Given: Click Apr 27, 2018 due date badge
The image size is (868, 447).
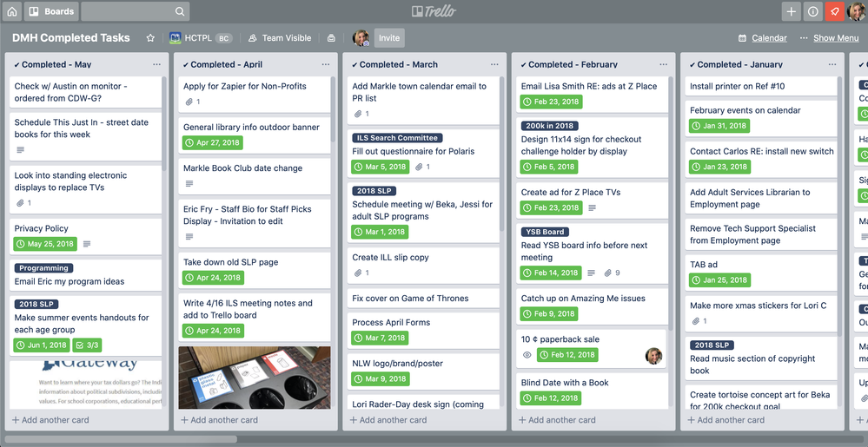Looking at the screenshot, I should (x=213, y=142).
